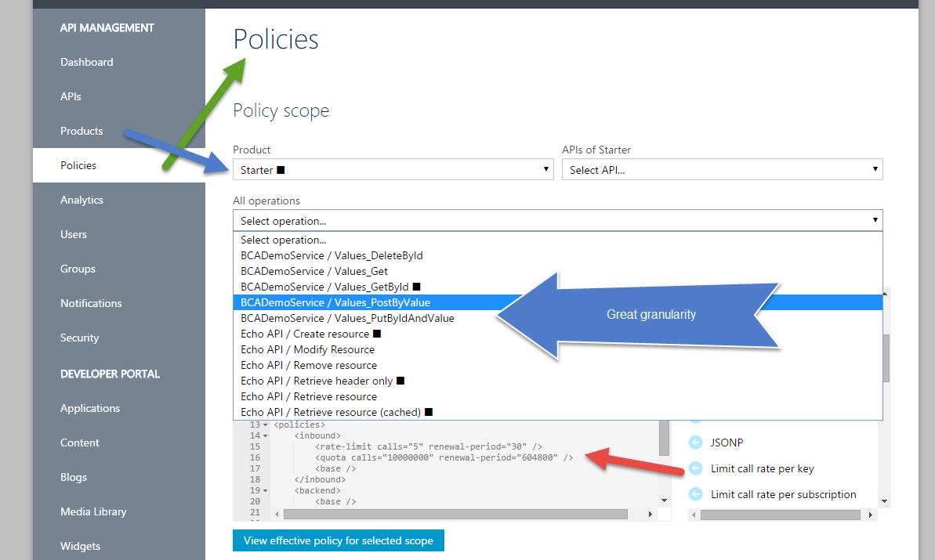Collapse the All operations dropdown

pyautogui.click(x=557, y=221)
